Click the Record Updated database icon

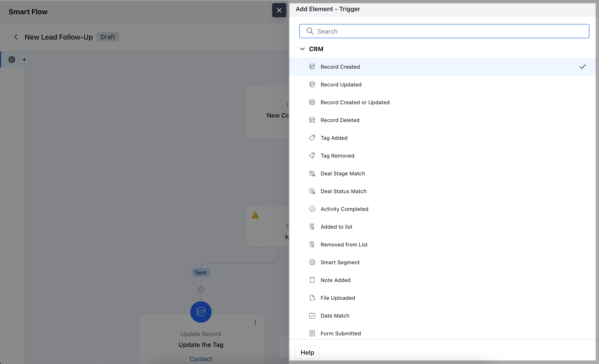tap(312, 84)
